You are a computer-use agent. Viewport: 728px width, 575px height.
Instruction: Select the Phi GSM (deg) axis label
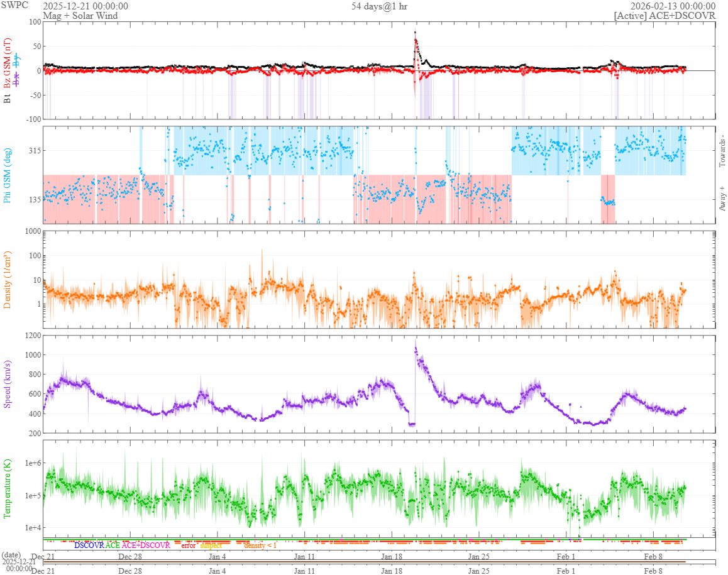click(x=8, y=175)
